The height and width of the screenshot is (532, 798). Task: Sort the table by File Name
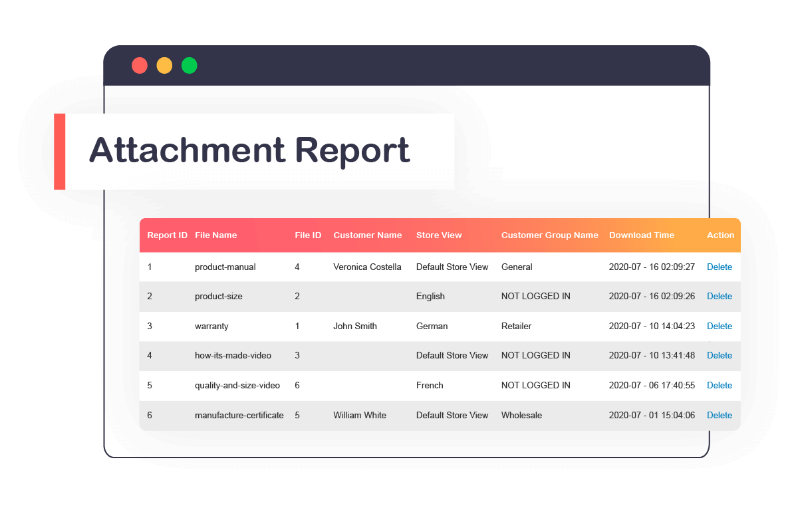pyautogui.click(x=215, y=235)
